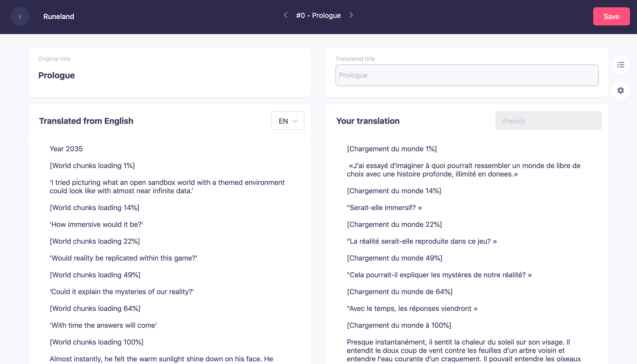Go to previous chapter with left chevron

coord(286,15)
